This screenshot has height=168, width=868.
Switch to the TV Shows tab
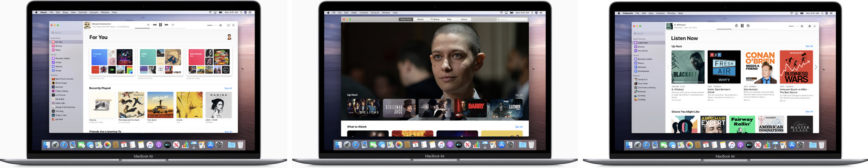[435, 19]
